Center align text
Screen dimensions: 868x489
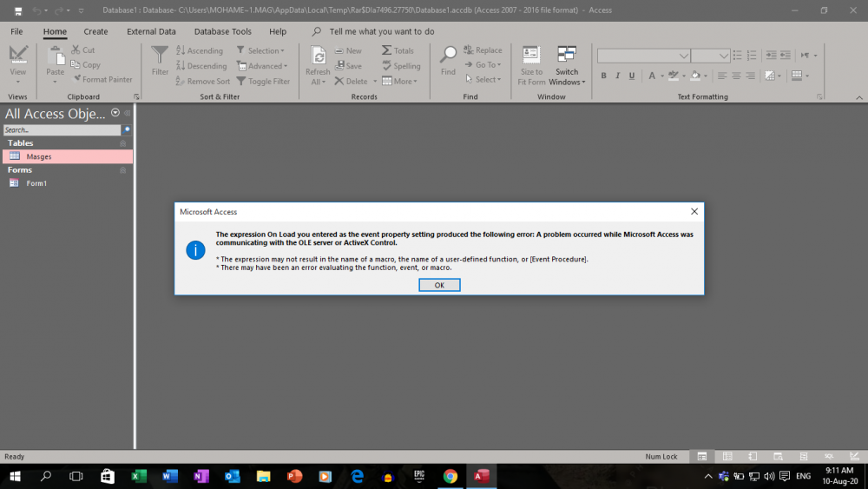pos(736,76)
